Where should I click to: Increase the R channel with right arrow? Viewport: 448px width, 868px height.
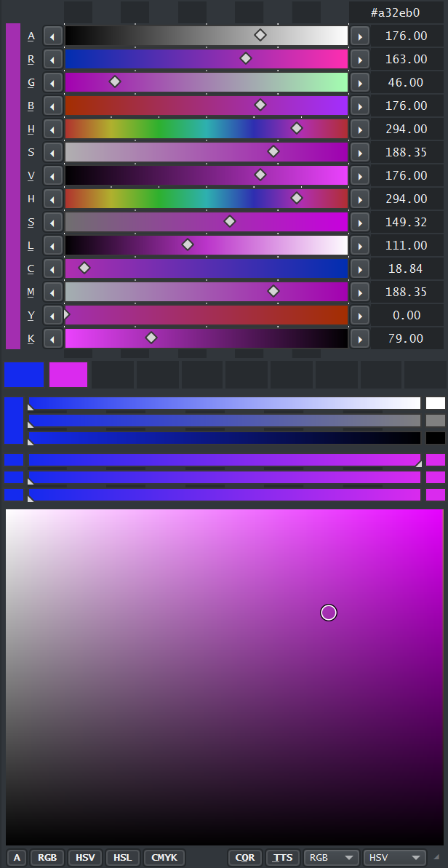pos(360,59)
